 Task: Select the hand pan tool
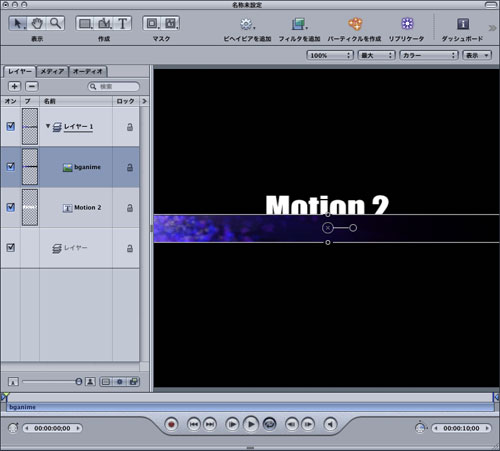point(37,23)
